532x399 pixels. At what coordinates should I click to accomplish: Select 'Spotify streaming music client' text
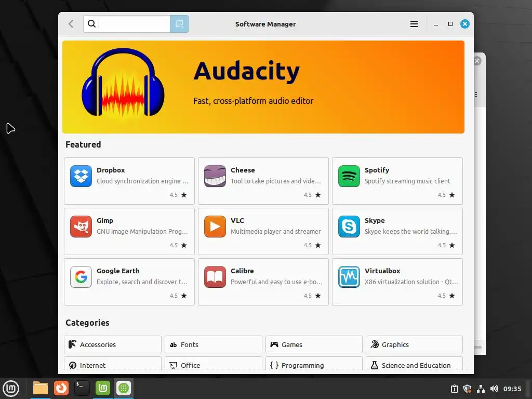tap(407, 181)
